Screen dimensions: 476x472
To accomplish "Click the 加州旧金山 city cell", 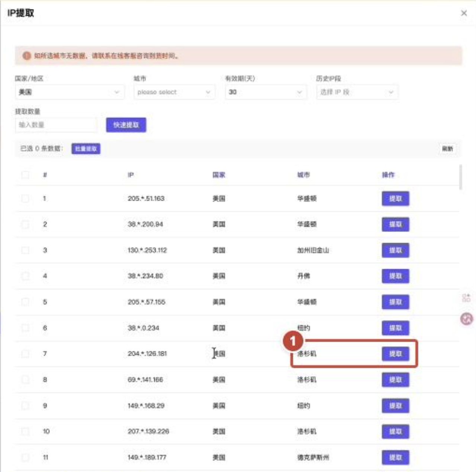I will 313,250.
